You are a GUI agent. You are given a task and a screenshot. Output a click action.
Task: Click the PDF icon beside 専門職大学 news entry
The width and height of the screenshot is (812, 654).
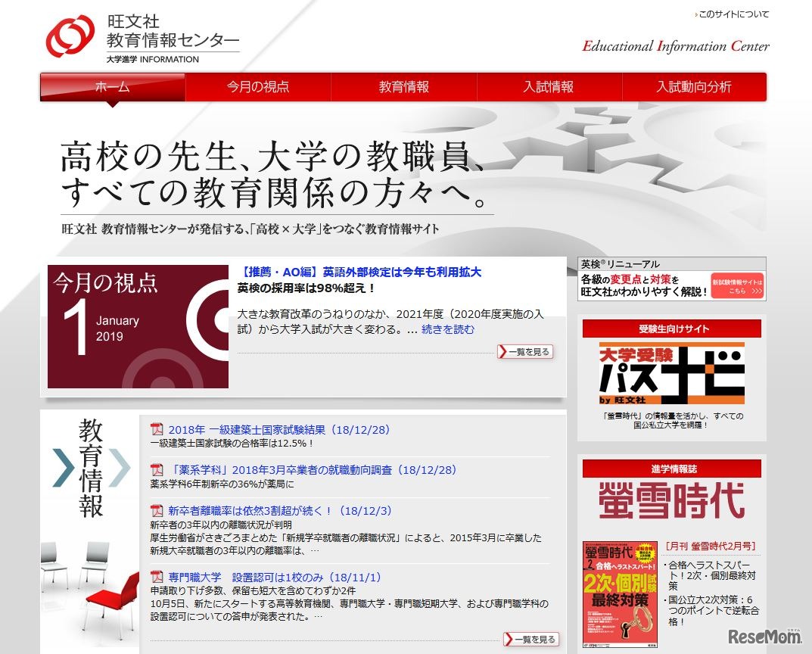coord(155,575)
